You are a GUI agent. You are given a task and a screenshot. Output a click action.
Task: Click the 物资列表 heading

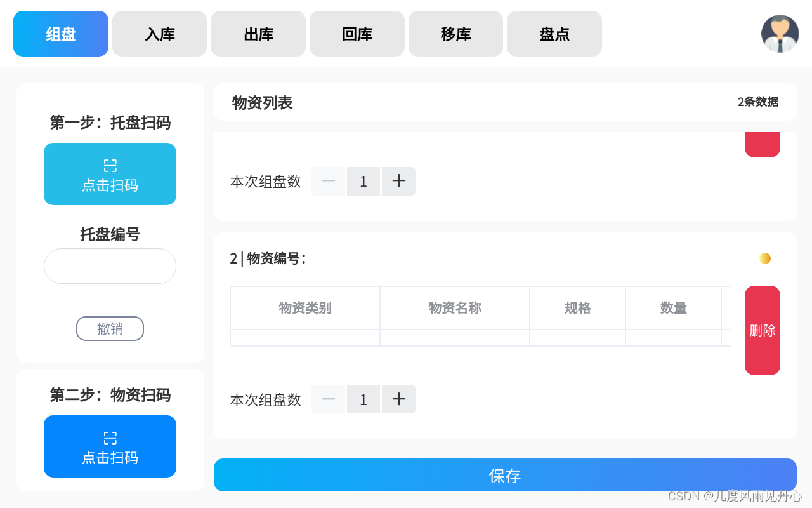pyautogui.click(x=262, y=102)
